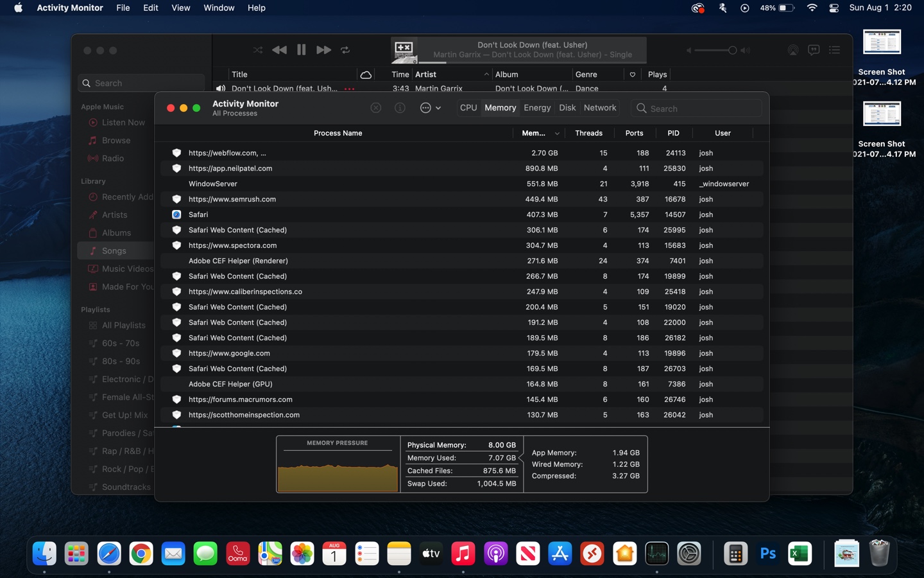Click the Activity Monitor search field
Image resolution: width=924 pixels, height=578 pixels.
click(x=696, y=109)
